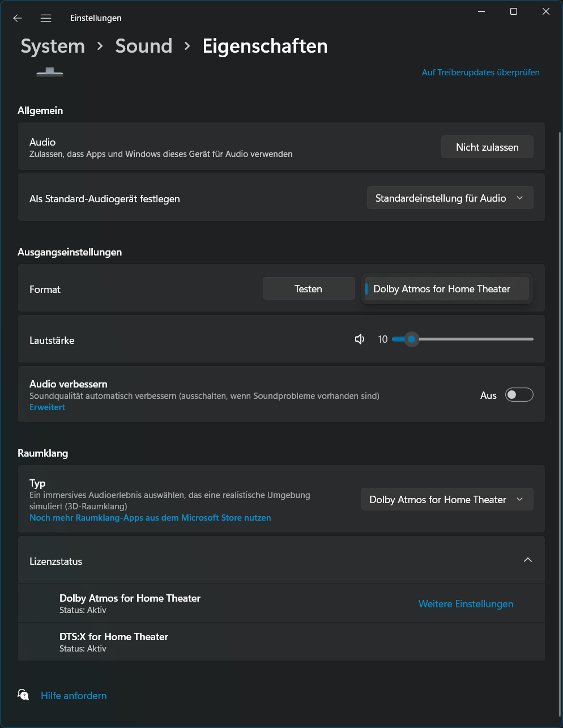Open Weitere Einstellungen for Dolby Atmos
Screen dimensions: 563x728
[466, 604]
